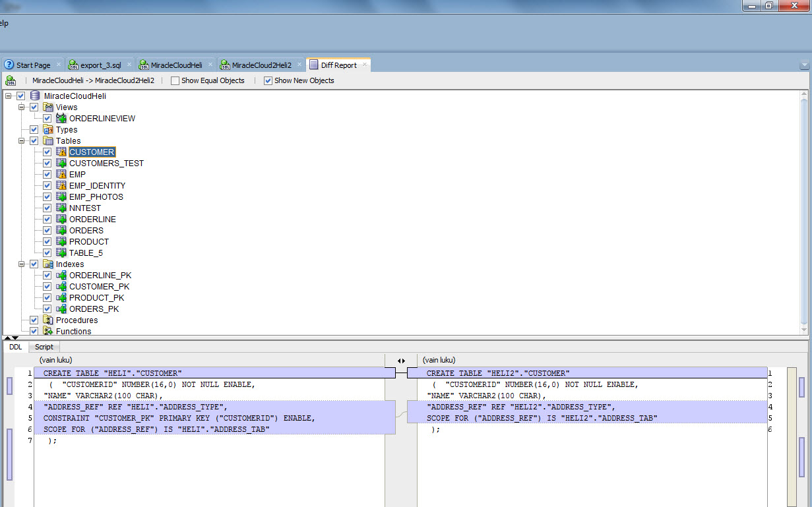Close the MiracleCloudHeli tab
Viewport: 812px width, 507px height.
pyautogui.click(x=210, y=65)
